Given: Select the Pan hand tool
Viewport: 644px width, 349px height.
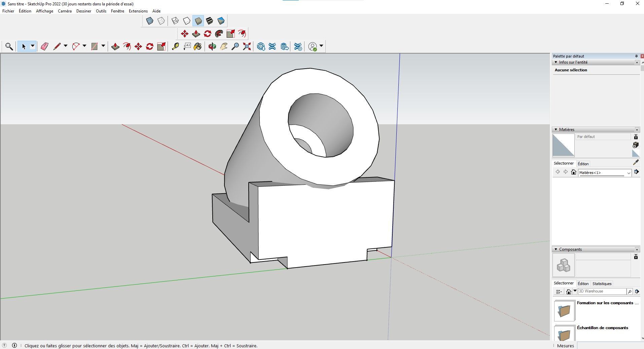Looking at the screenshot, I should click(x=224, y=46).
